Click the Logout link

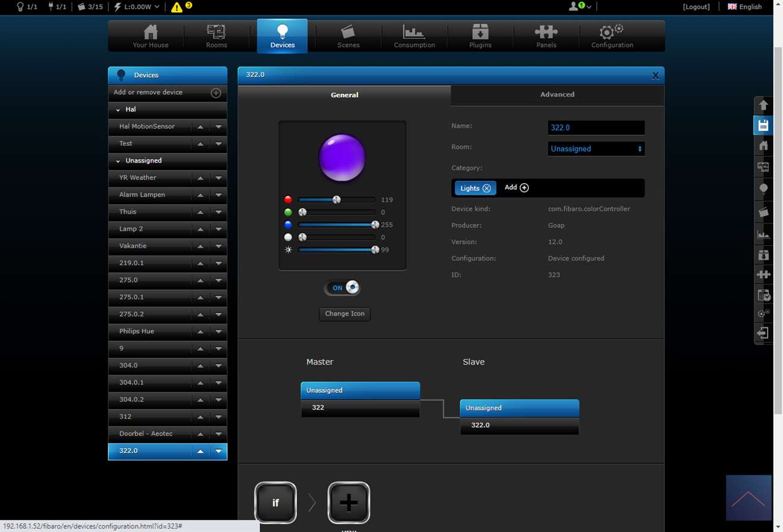696,7
